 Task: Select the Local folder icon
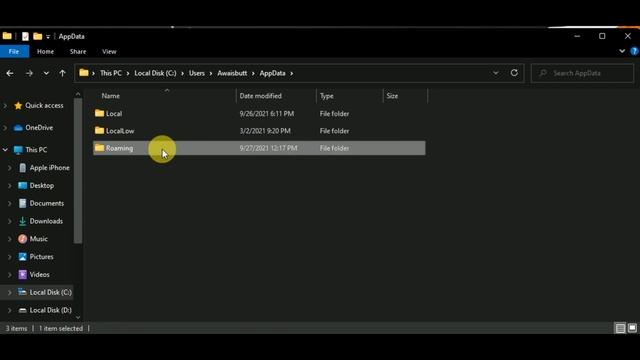(x=99, y=113)
